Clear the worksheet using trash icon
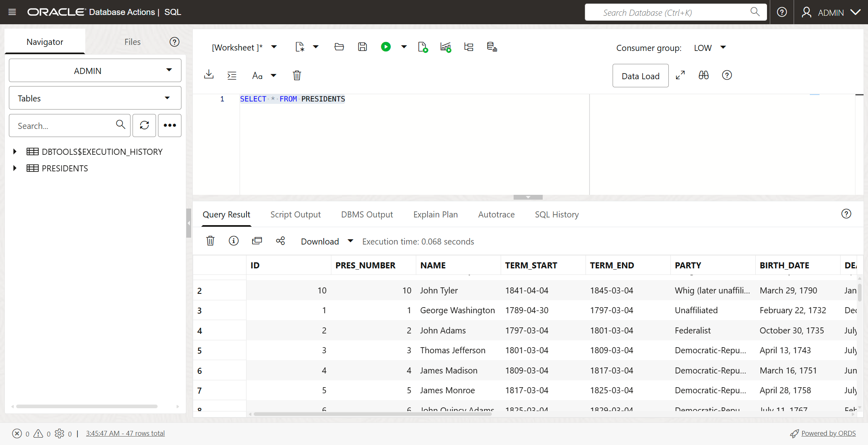 pos(297,76)
